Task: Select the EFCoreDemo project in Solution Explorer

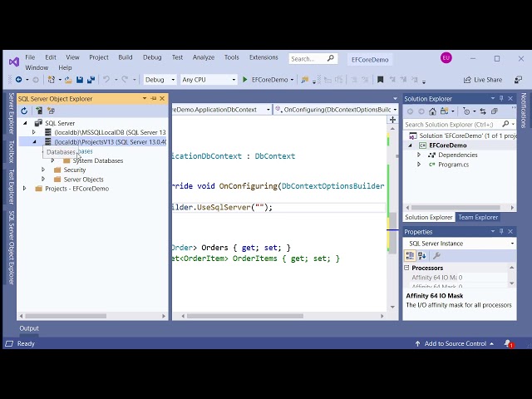Action: (x=447, y=145)
